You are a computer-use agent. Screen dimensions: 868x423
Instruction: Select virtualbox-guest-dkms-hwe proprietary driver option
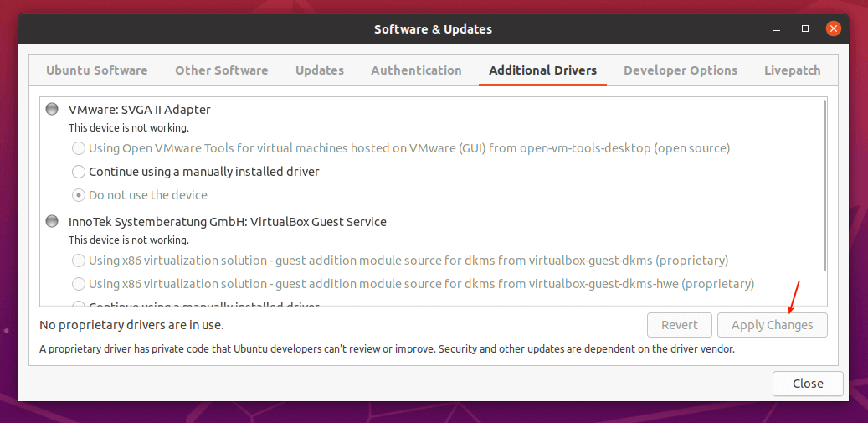(78, 284)
